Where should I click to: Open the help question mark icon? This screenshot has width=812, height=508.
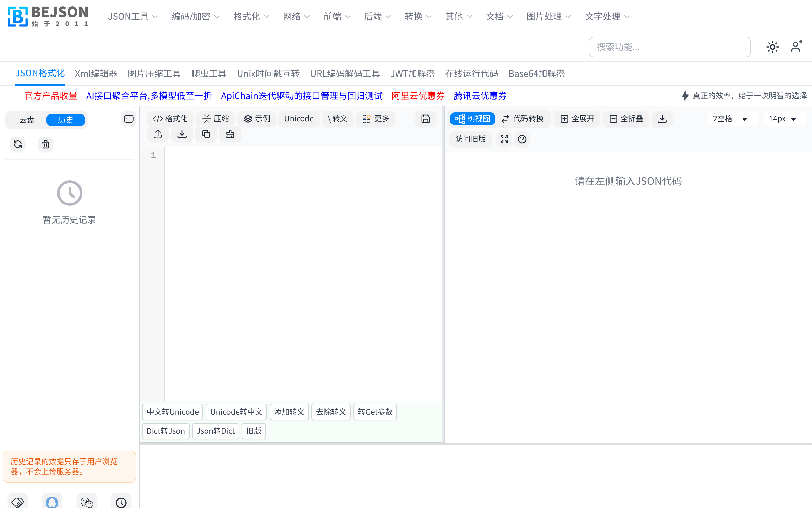click(522, 139)
